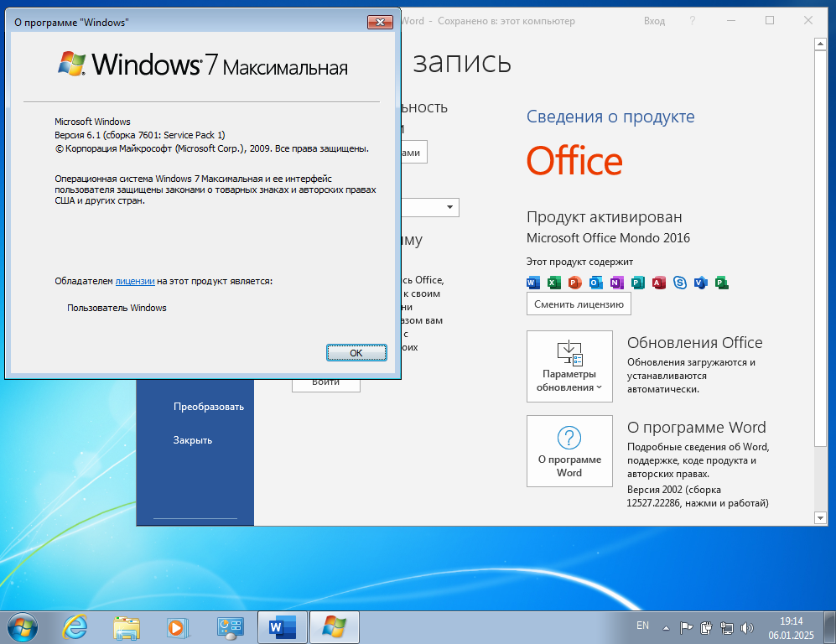
Task: Click the 'Обновления Office' heading
Action: pos(695,342)
